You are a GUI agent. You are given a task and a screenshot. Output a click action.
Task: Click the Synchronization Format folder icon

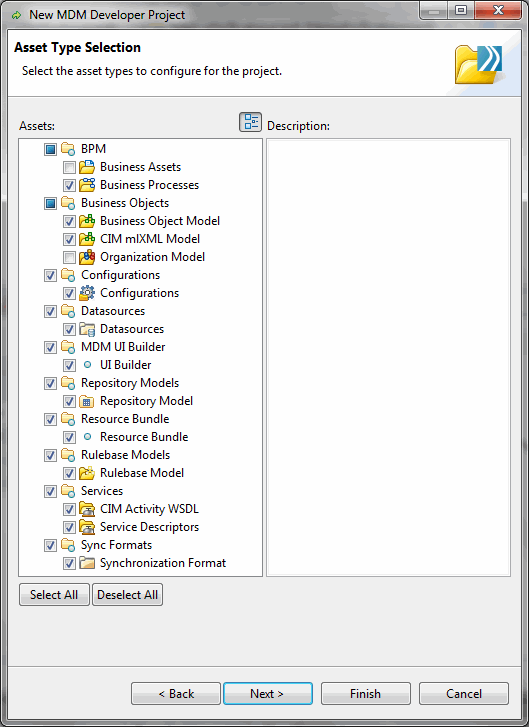coord(87,563)
